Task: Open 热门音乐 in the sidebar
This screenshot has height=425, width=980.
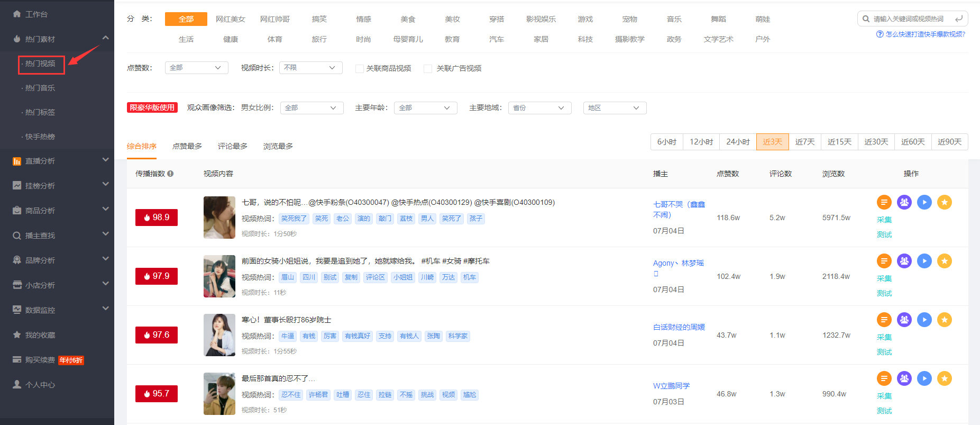Action: 40,88
